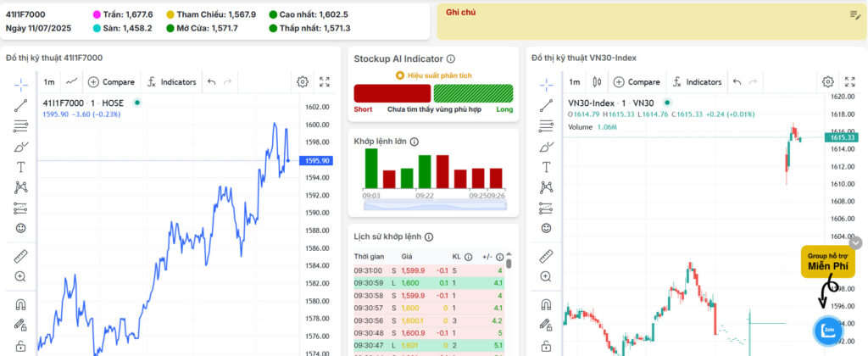Click info icon beside Lịch sử khớp lệnh
This screenshot has height=356, width=868.
tap(428, 237)
